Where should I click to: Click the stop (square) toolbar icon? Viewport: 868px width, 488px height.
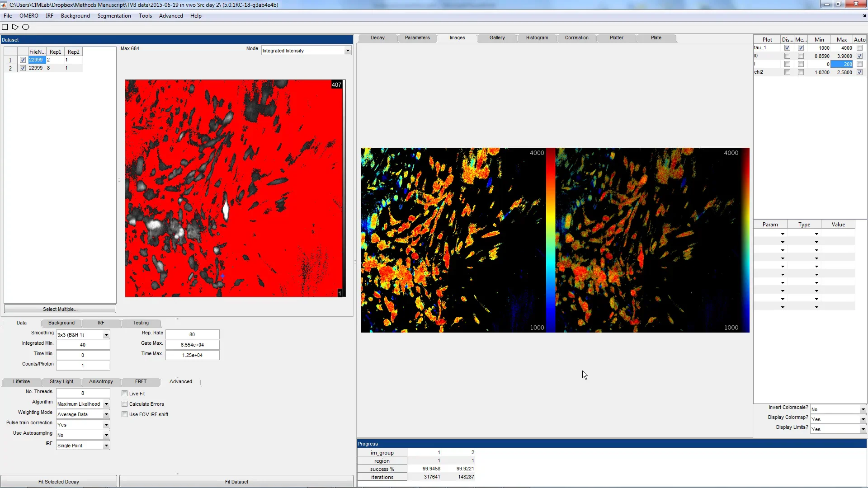click(x=5, y=27)
